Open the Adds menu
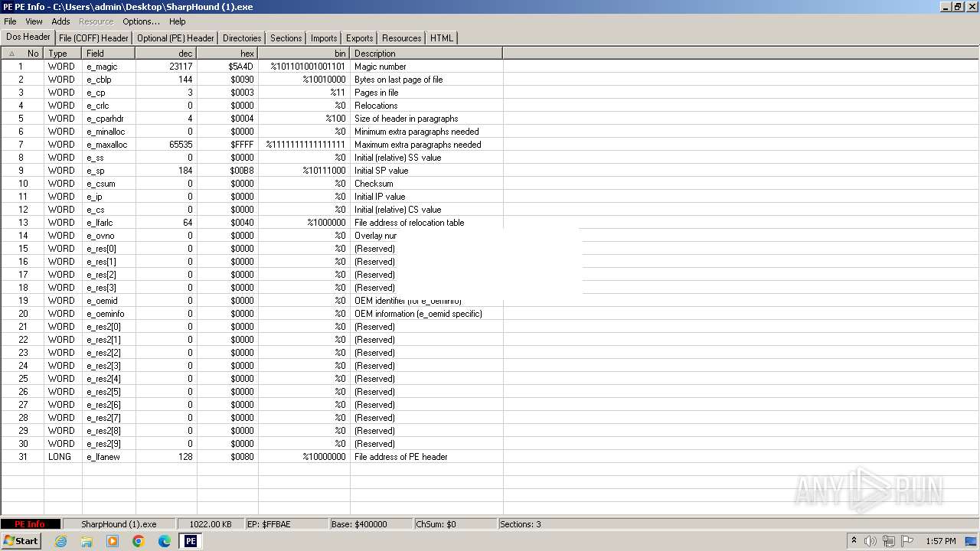The image size is (980, 551). click(x=60, y=21)
